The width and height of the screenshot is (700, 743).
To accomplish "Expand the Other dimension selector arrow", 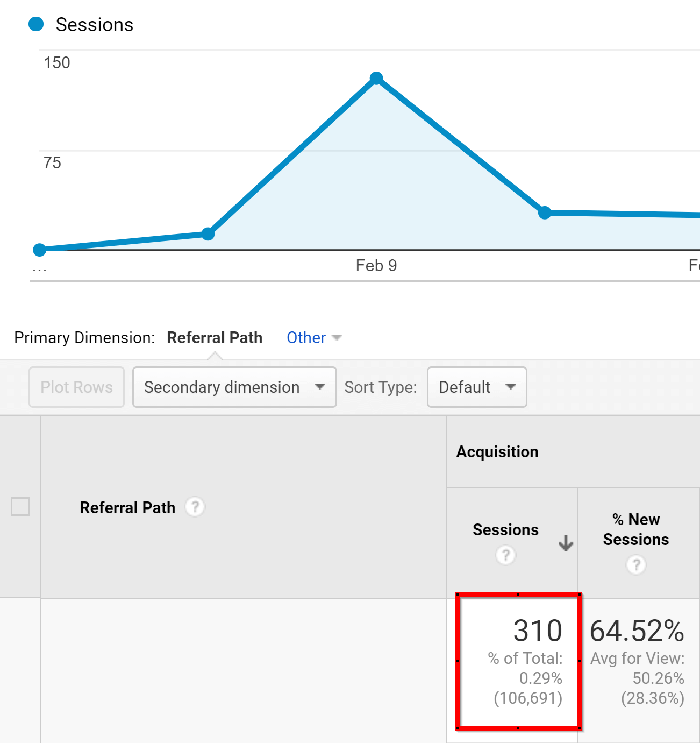I will tap(337, 337).
